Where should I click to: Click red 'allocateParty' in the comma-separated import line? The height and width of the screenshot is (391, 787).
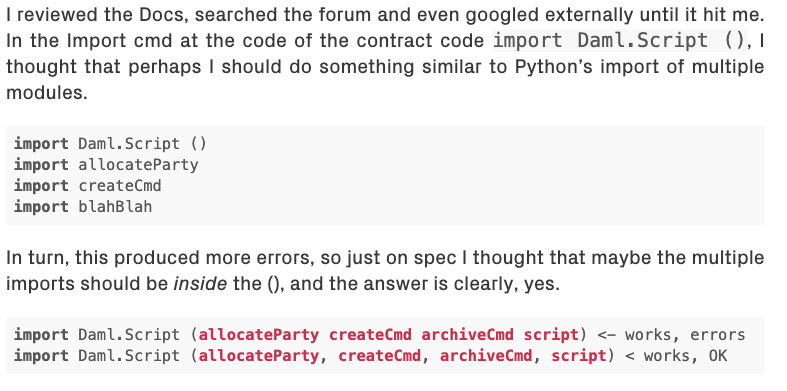[x=258, y=356]
